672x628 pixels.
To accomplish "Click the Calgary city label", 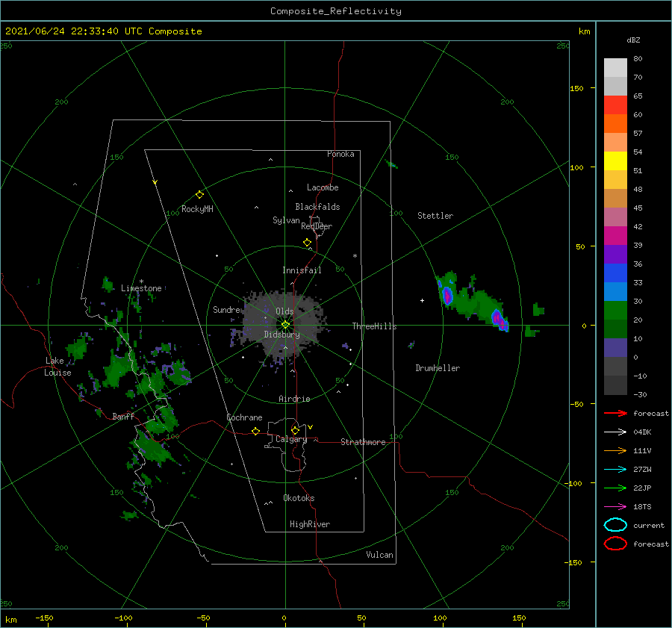I will 291,439.
